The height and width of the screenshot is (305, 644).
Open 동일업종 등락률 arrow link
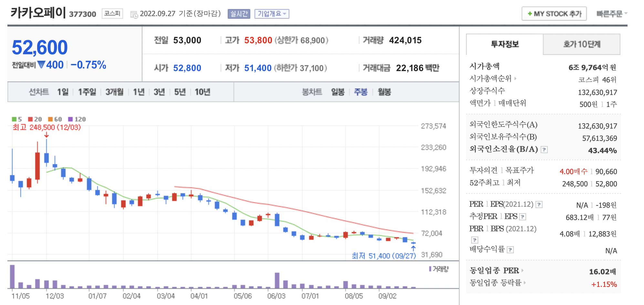coord(525,283)
